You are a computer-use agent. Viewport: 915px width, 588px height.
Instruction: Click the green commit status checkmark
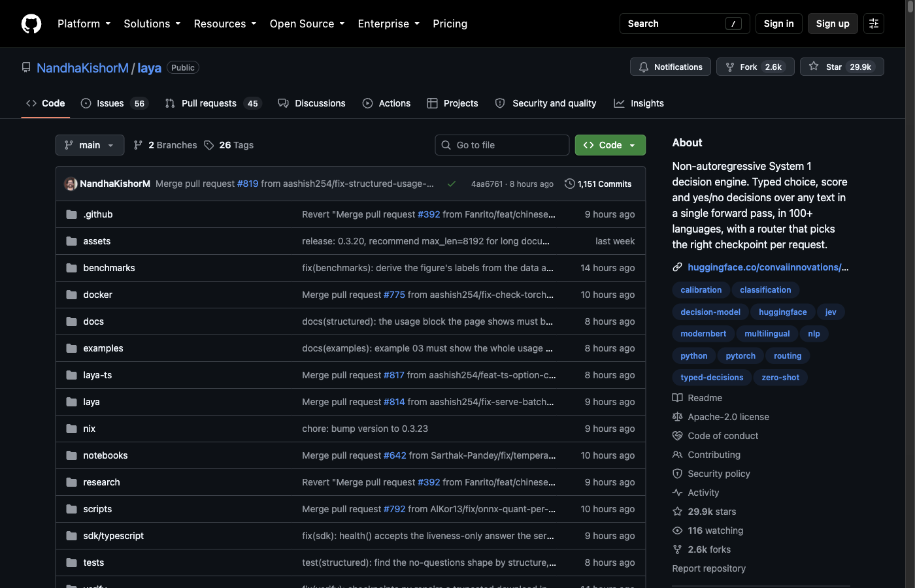click(x=452, y=184)
